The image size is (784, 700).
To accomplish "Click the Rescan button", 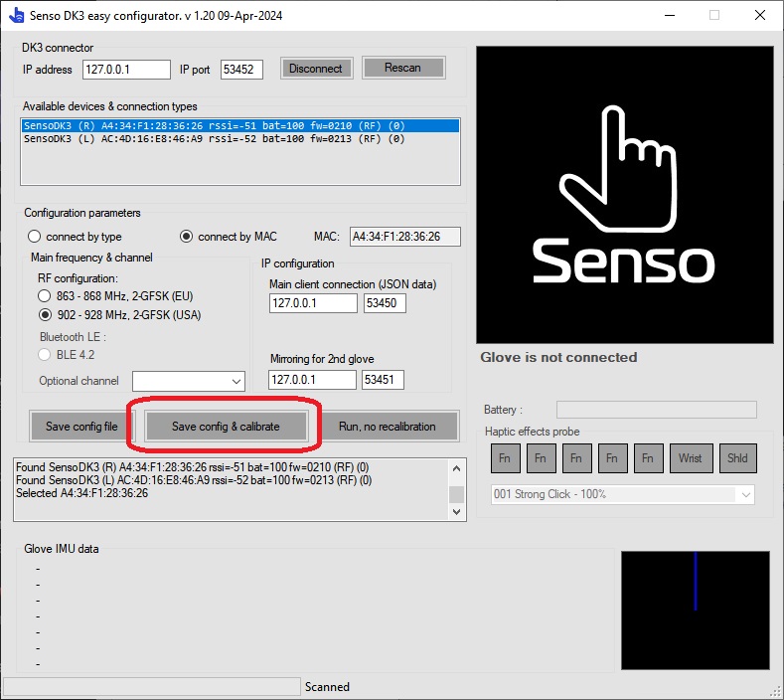I will tap(402, 68).
